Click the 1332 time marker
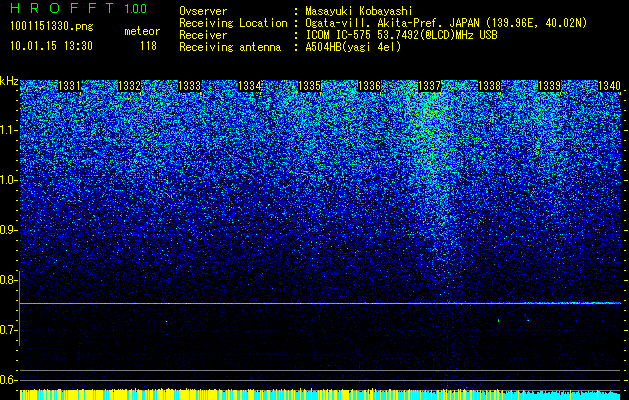This screenshot has width=629, height=400. tap(130, 86)
